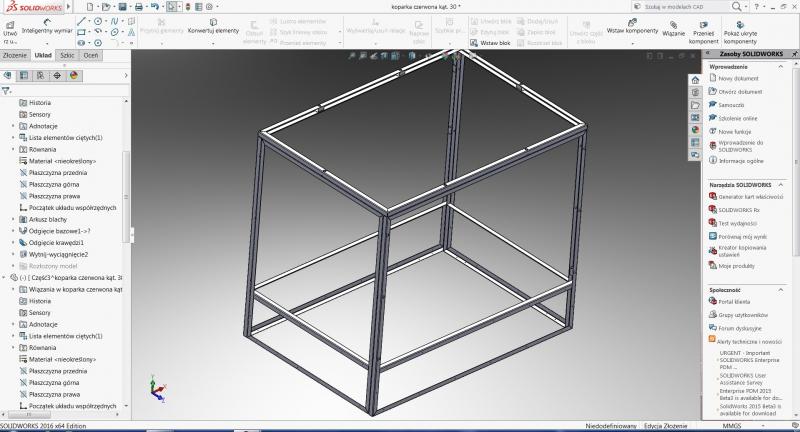
Task: Select Wytnij-wyciągnięcie2 feature in tree
Action: (x=58, y=255)
